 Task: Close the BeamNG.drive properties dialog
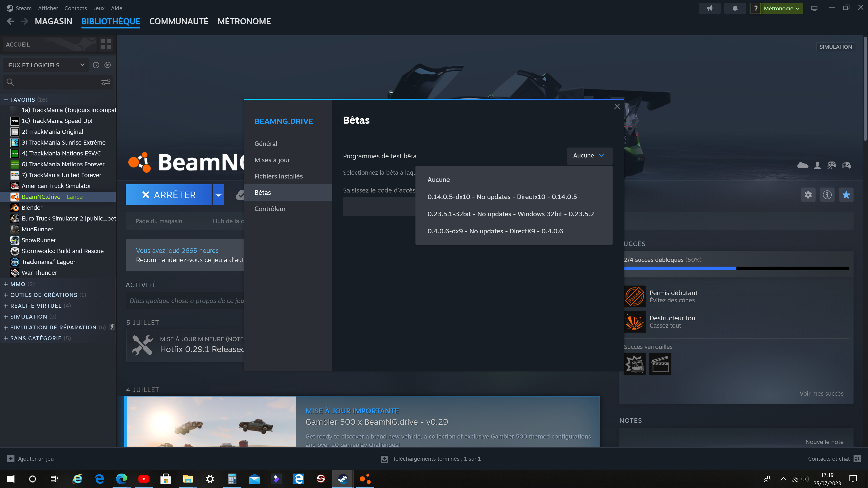[617, 106]
